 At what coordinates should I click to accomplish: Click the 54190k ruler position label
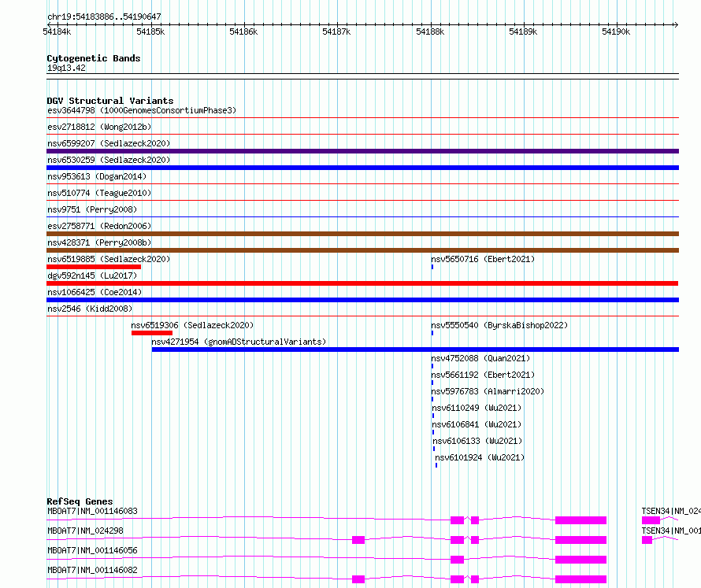click(x=616, y=31)
